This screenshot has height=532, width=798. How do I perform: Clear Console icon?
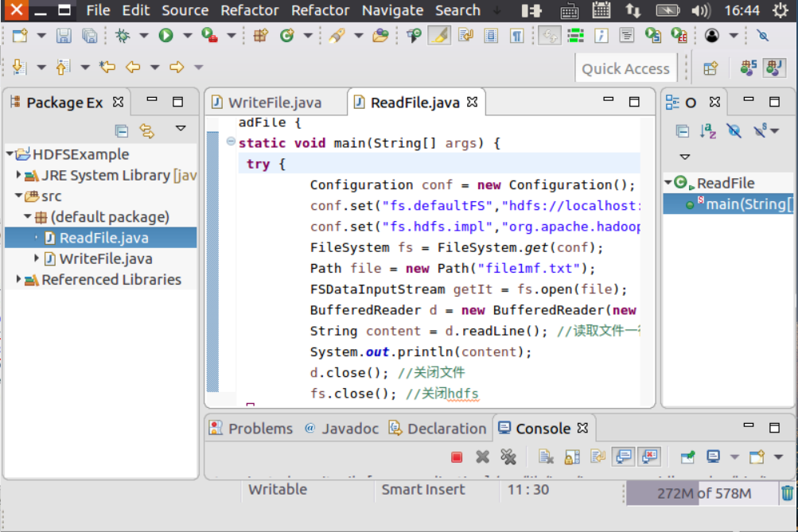(x=546, y=457)
